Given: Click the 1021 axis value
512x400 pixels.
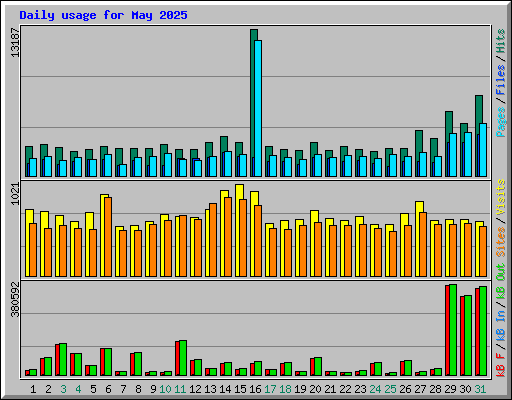Looking at the screenshot, I should [x=15, y=194].
